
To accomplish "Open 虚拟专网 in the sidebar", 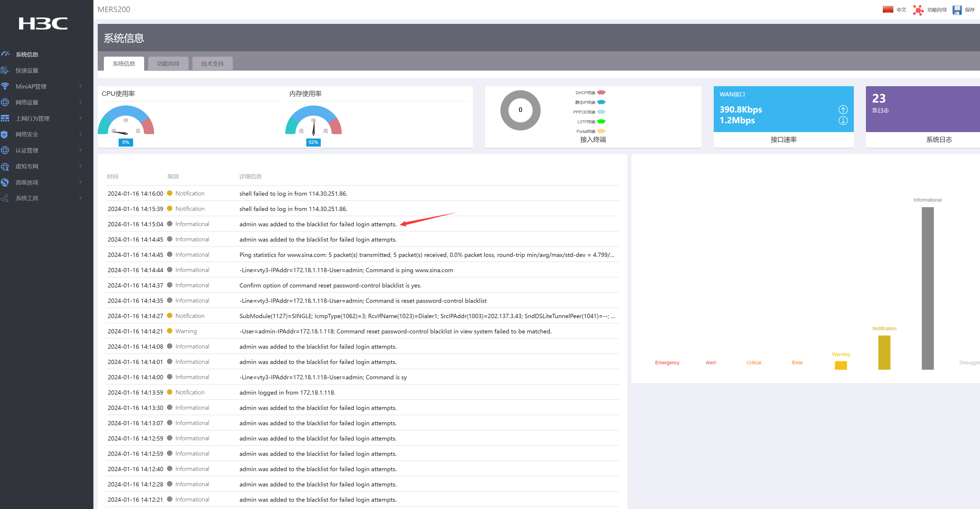I will tap(27, 166).
